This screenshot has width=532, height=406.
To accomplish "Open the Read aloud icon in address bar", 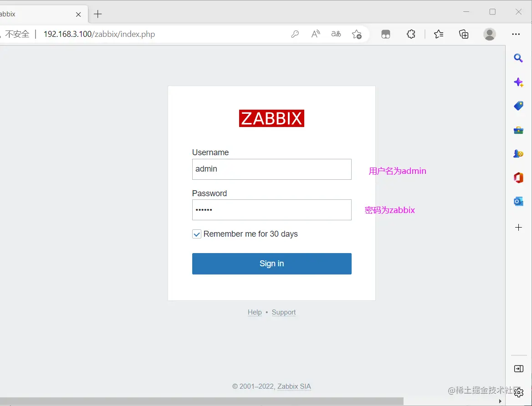I will coord(316,34).
